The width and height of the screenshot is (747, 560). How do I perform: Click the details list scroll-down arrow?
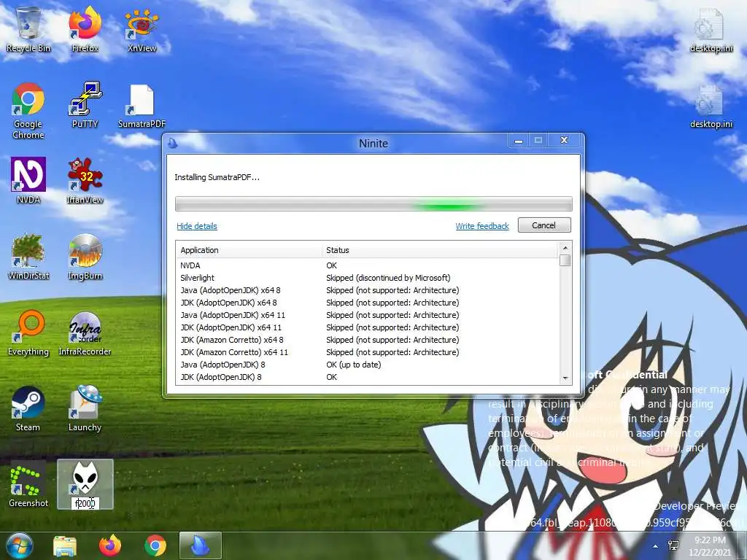click(565, 378)
